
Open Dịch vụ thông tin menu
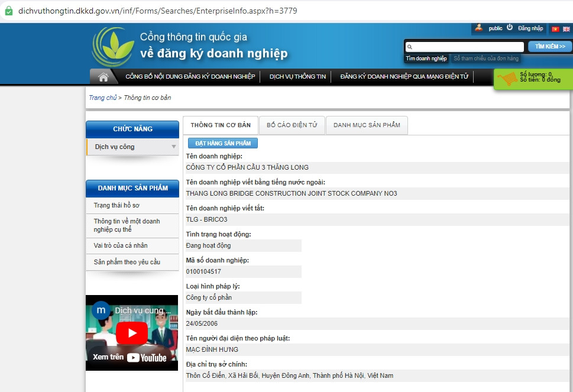(x=297, y=77)
